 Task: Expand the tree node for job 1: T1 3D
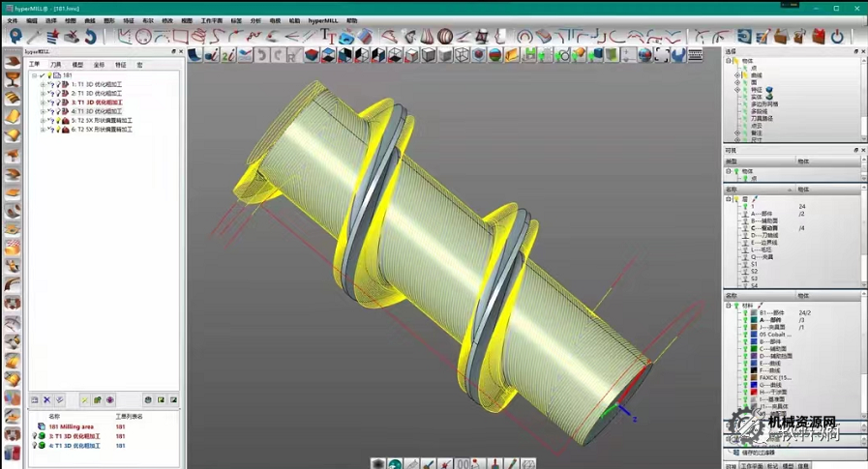point(43,84)
